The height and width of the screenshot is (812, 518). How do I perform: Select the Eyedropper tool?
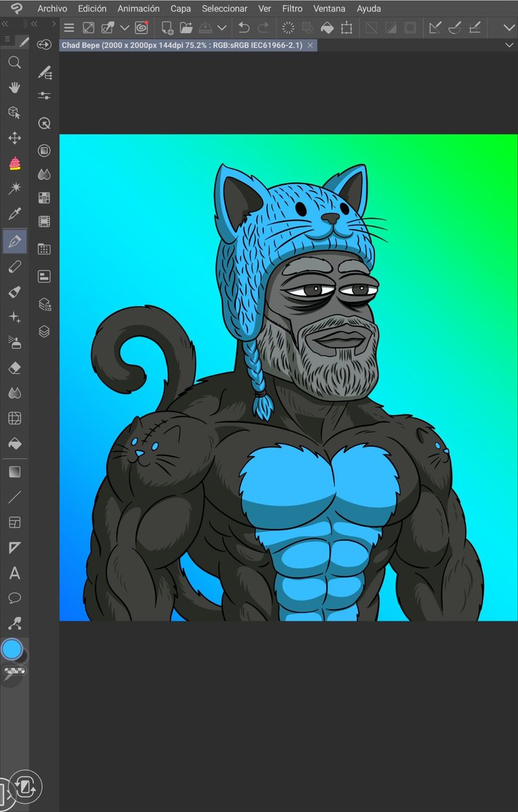(14, 215)
